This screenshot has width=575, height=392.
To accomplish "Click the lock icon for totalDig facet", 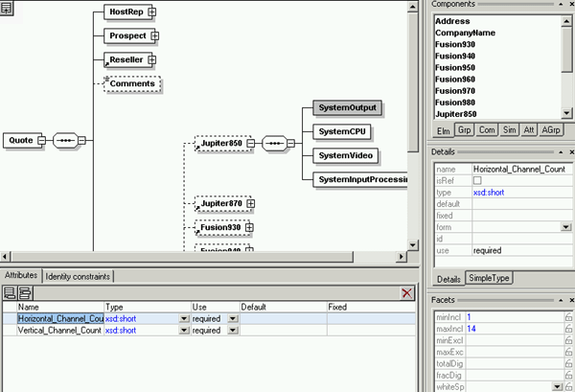I will (x=568, y=363).
